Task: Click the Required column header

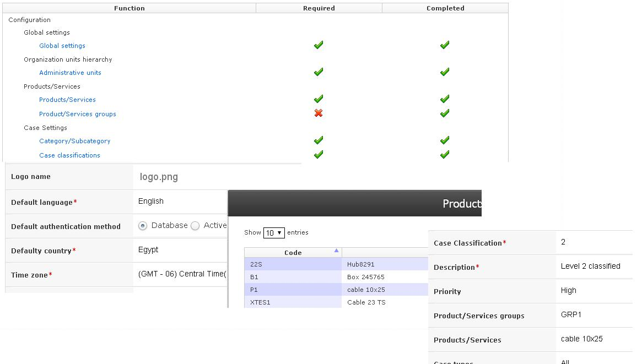Action: (319, 8)
